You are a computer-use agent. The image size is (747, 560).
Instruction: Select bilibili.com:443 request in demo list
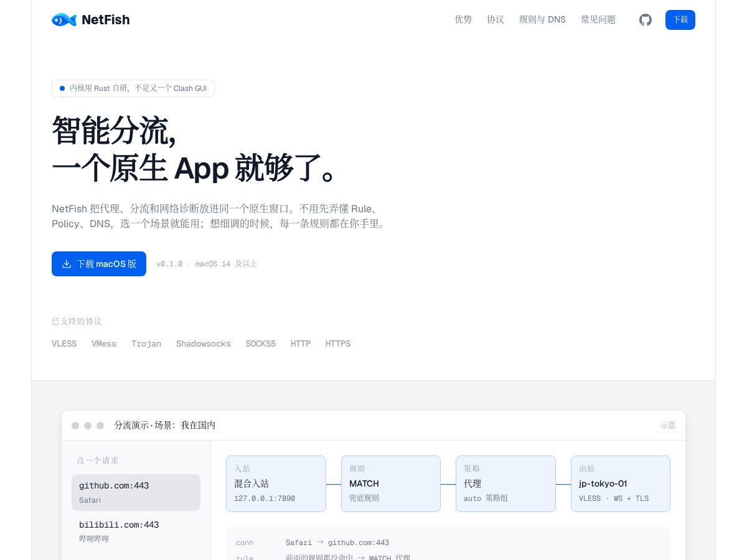coord(136,531)
